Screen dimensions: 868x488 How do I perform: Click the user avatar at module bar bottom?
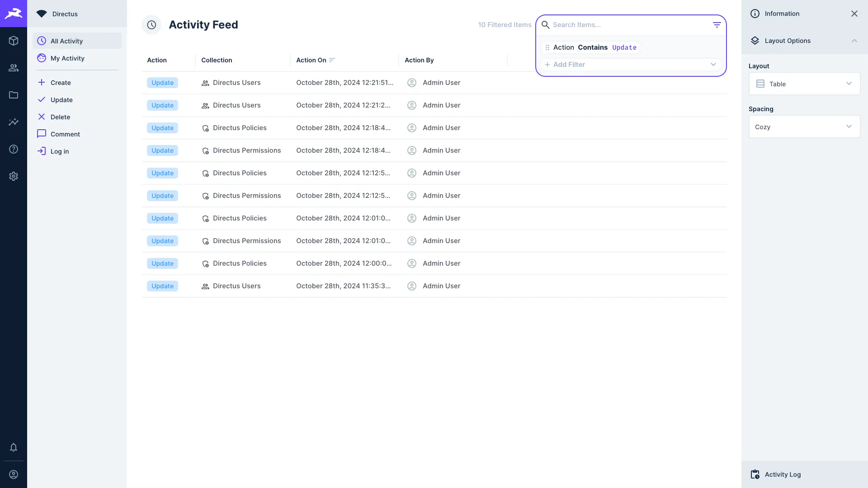pos(14,474)
